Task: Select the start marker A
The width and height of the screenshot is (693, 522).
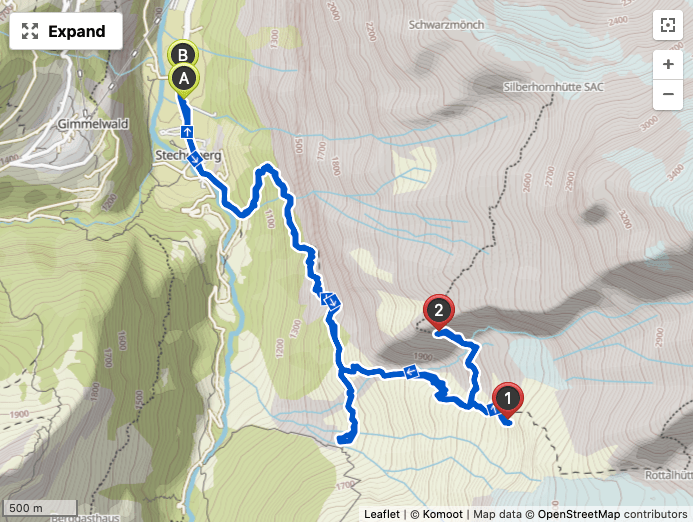Action: point(183,80)
